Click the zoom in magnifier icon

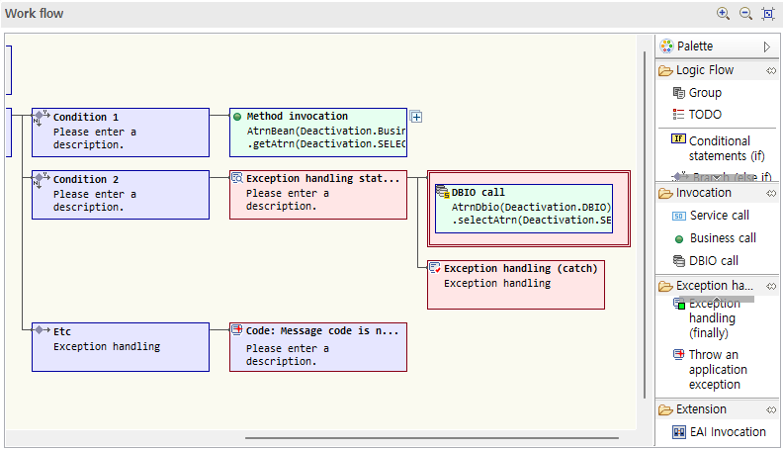tap(723, 14)
